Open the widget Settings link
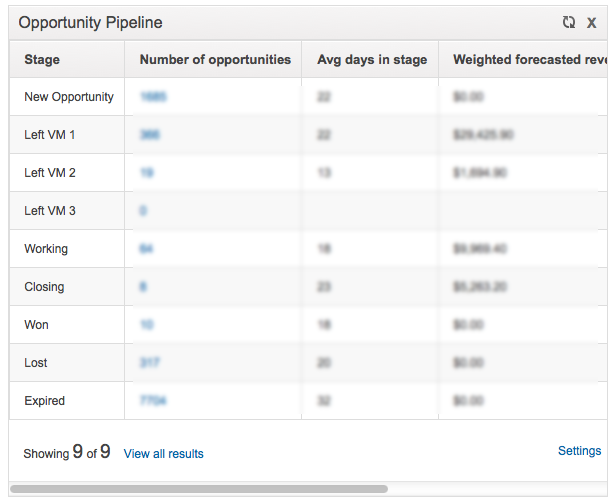The width and height of the screenshot is (614, 503). 580,451
